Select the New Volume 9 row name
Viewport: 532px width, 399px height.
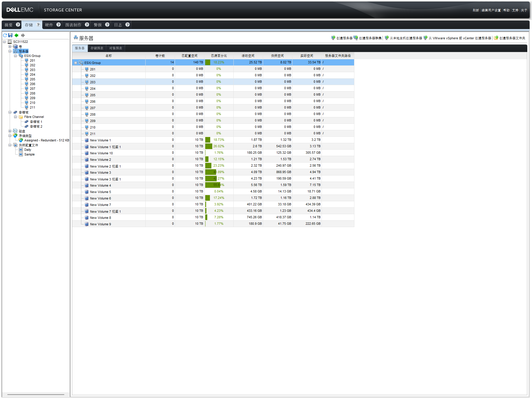[100, 224]
